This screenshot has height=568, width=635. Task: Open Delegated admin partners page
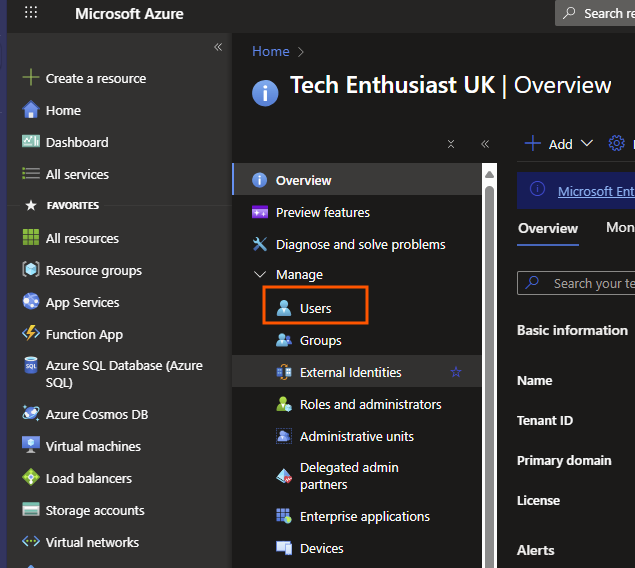[x=357, y=476]
